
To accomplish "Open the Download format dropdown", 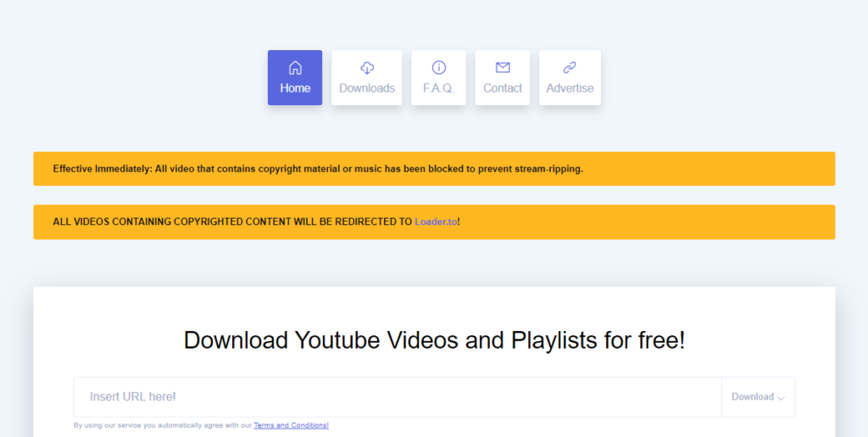I will point(758,397).
